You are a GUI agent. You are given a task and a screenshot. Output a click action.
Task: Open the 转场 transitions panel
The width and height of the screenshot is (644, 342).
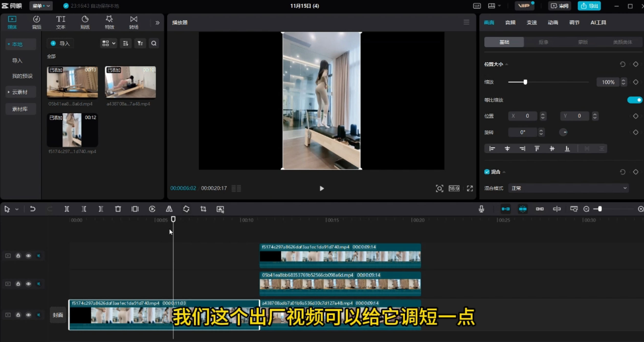tap(134, 22)
